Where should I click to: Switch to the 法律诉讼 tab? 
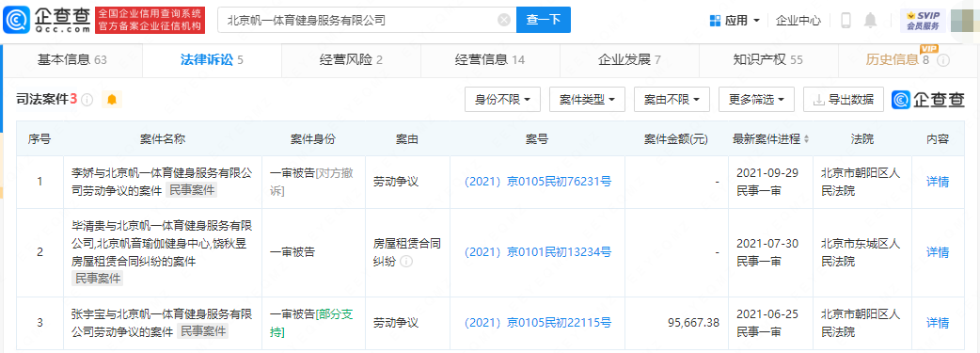[x=212, y=60]
